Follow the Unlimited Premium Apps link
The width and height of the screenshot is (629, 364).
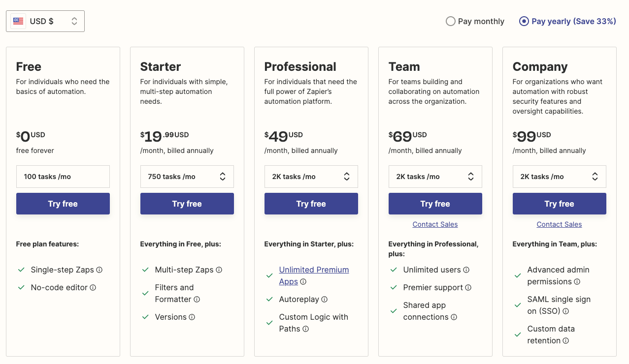314,270
